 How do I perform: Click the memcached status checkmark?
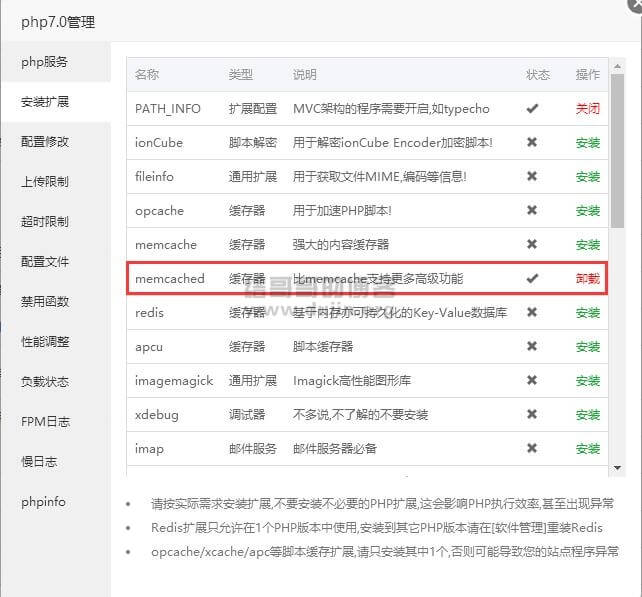[532, 278]
